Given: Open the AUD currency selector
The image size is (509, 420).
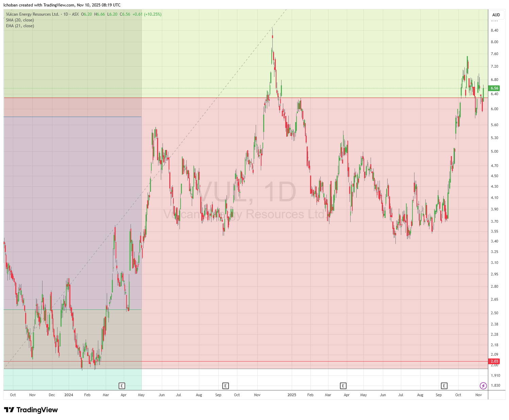Looking at the screenshot, I should 496,15.
